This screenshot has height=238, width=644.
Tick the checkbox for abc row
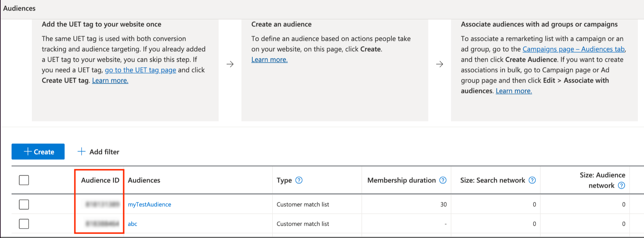(24, 224)
